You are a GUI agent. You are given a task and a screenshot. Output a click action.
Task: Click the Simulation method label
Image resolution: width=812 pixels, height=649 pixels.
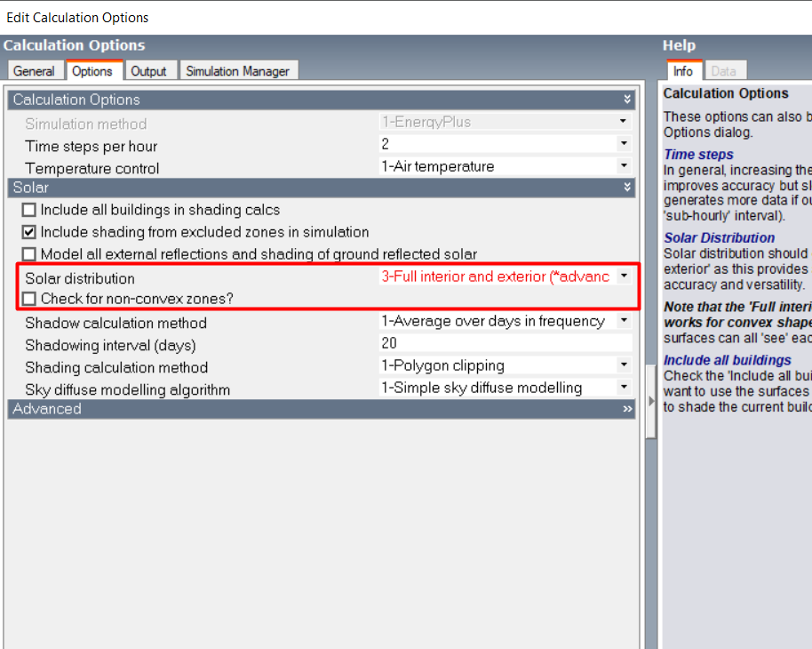[x=86, y=124]
